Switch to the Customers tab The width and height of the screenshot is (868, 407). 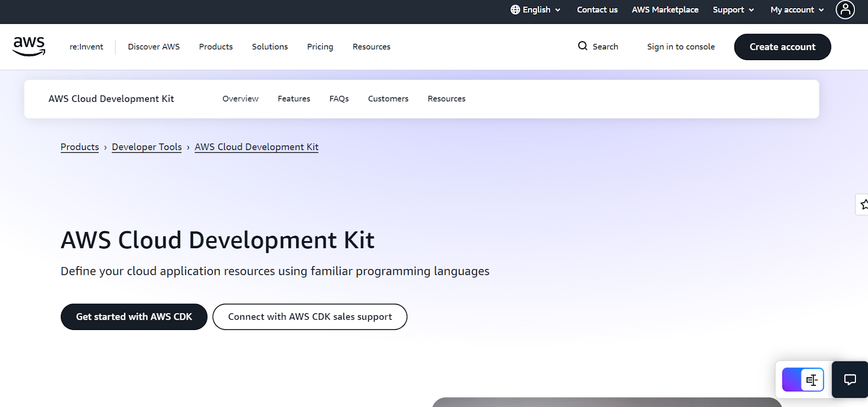388,99
